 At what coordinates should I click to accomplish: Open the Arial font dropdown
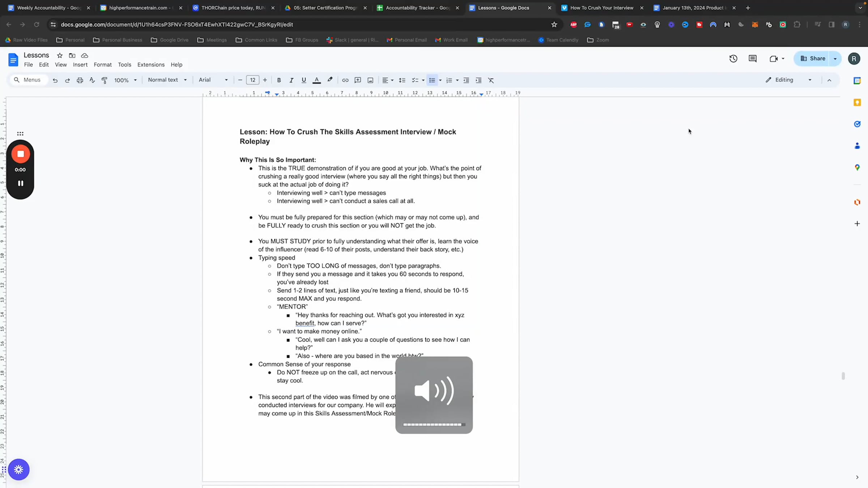[x=213, y=80]
